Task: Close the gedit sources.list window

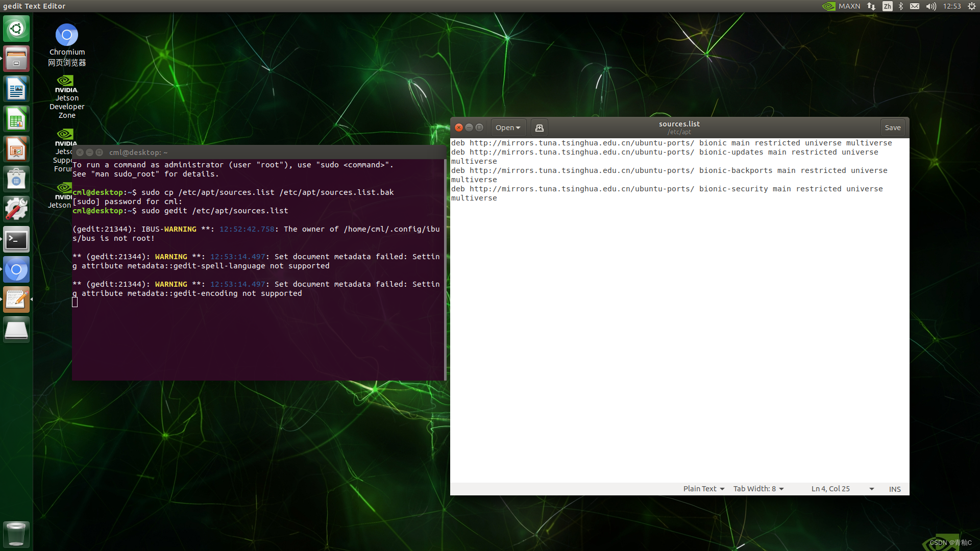Action: pyautogui.click(x=459, y=128)
